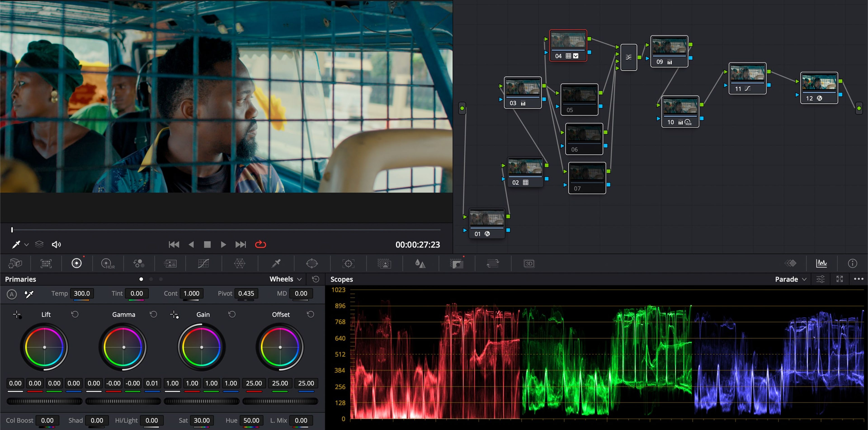Open the Curves palette
The image size is (868, 430).
(x=203, y=263)
